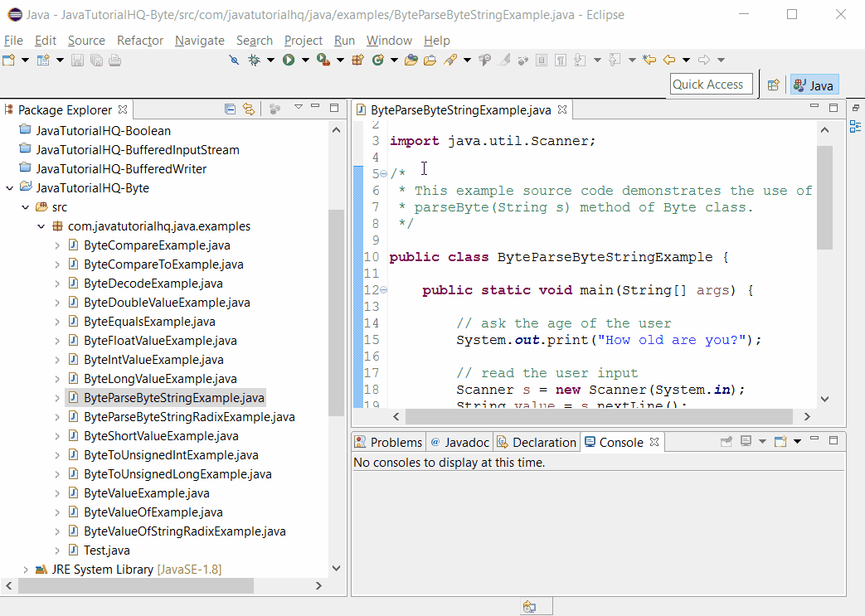Collapse the src folder
The image size is (865, 616).
coord(25,206)
